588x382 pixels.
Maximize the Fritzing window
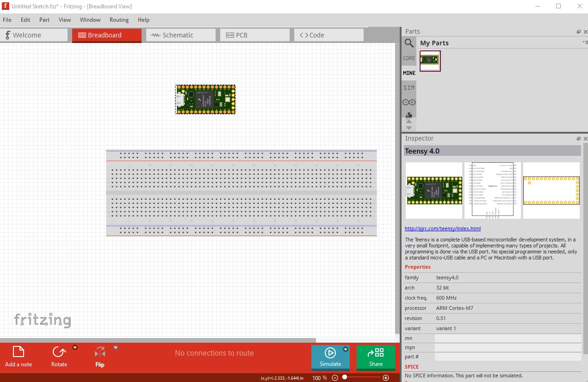[x=558, y=6]
